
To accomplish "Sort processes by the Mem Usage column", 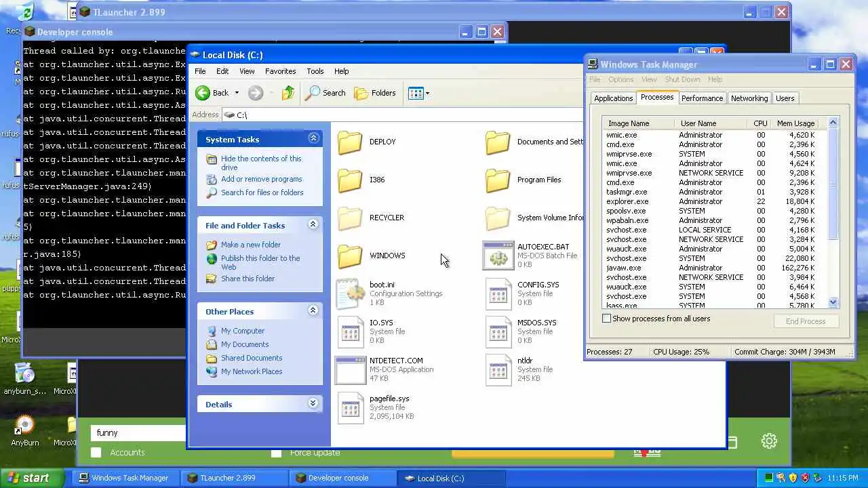I will [x=795, y=123].
